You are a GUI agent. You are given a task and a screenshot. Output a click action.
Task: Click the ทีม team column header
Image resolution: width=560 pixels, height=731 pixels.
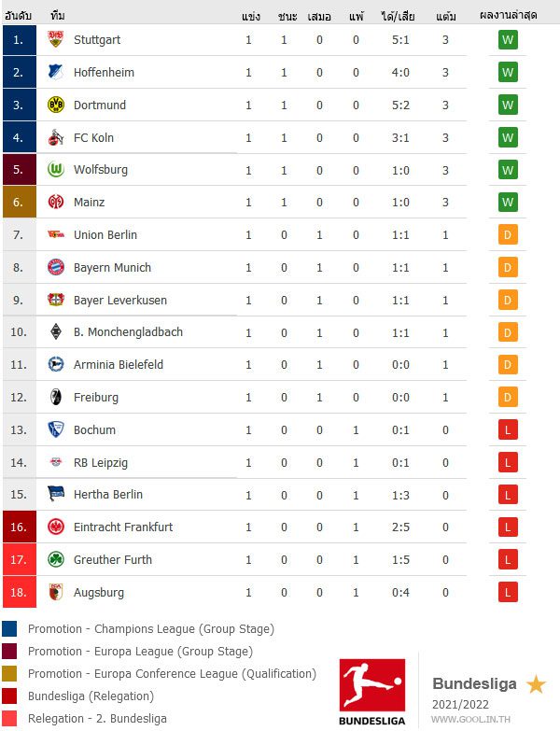pyautogui.click(x=58, y=16)
